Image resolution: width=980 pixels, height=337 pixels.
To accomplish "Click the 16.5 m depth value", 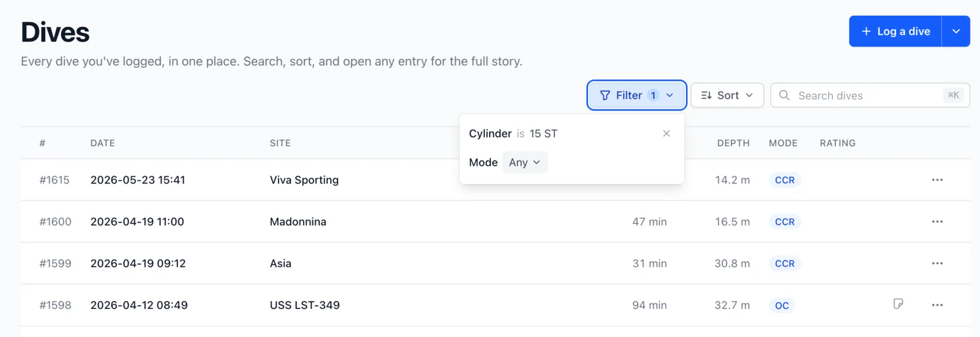I will pos(733,221).
